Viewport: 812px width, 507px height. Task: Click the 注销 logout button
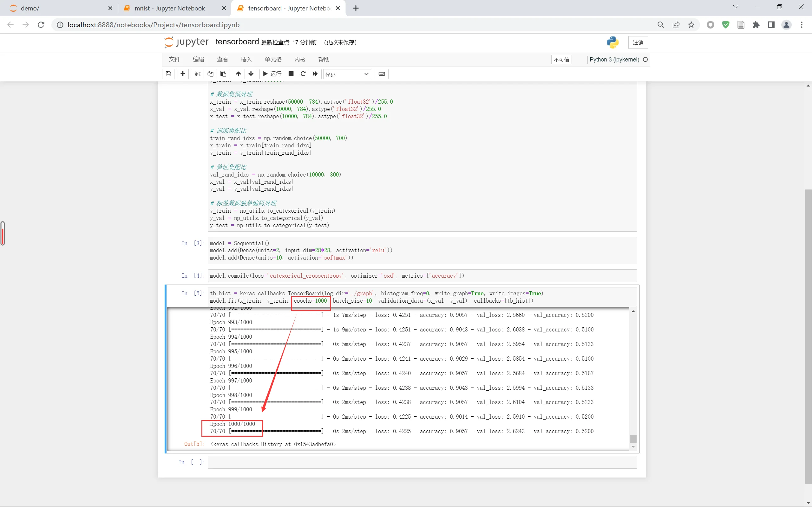pos(638,42)
